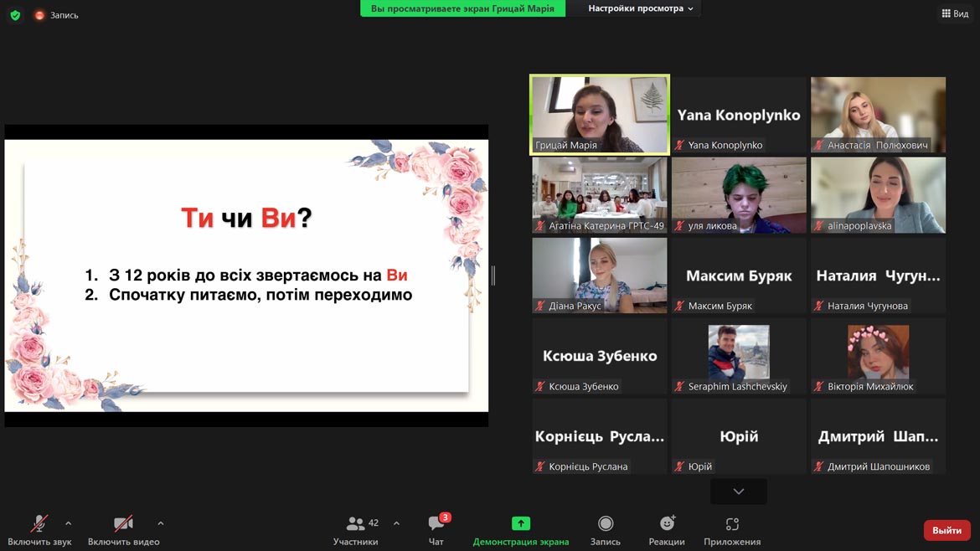Screen dimensions: 980x551
Task: Show next page of participant videos
Action: tap(739, 492)
